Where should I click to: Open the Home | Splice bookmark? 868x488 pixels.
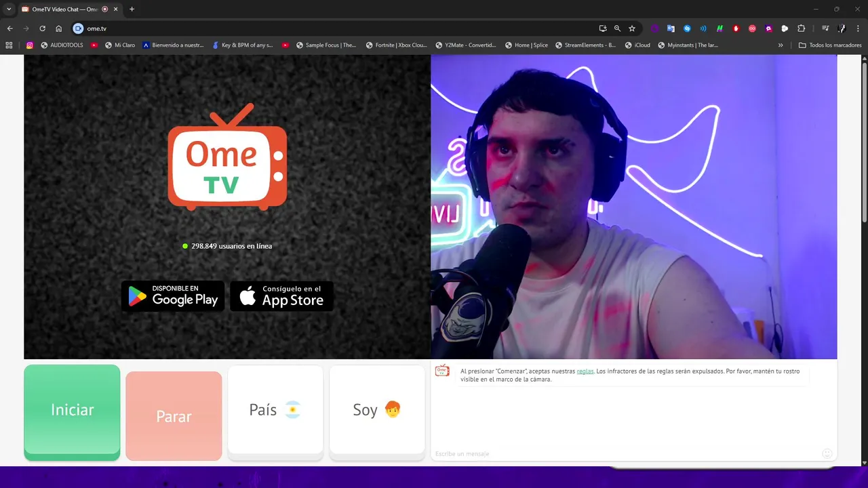[527, 45]
